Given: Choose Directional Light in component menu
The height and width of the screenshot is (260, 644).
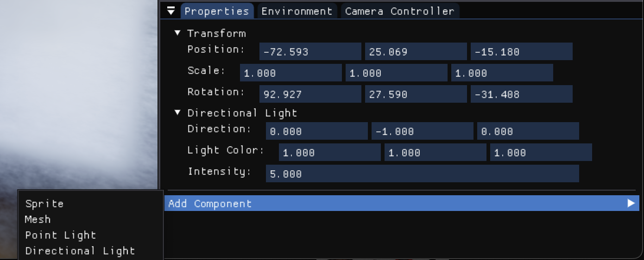Looking at the screenshot, I should (x=80, y=251).
